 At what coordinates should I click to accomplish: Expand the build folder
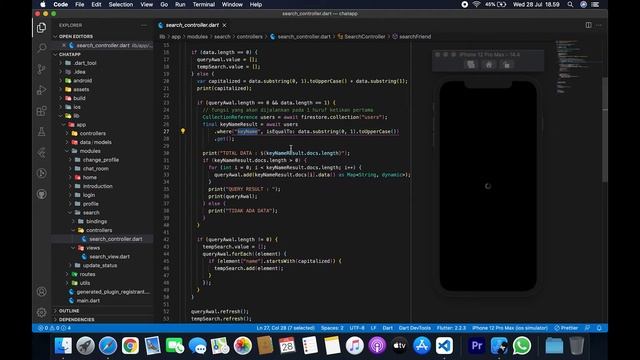click(102, 98)
